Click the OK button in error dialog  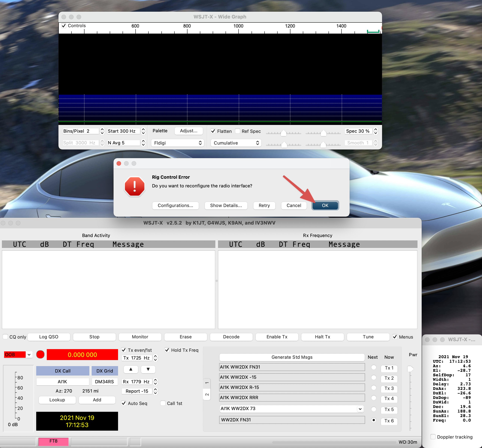pyautogui.click(x=325, y=205)
